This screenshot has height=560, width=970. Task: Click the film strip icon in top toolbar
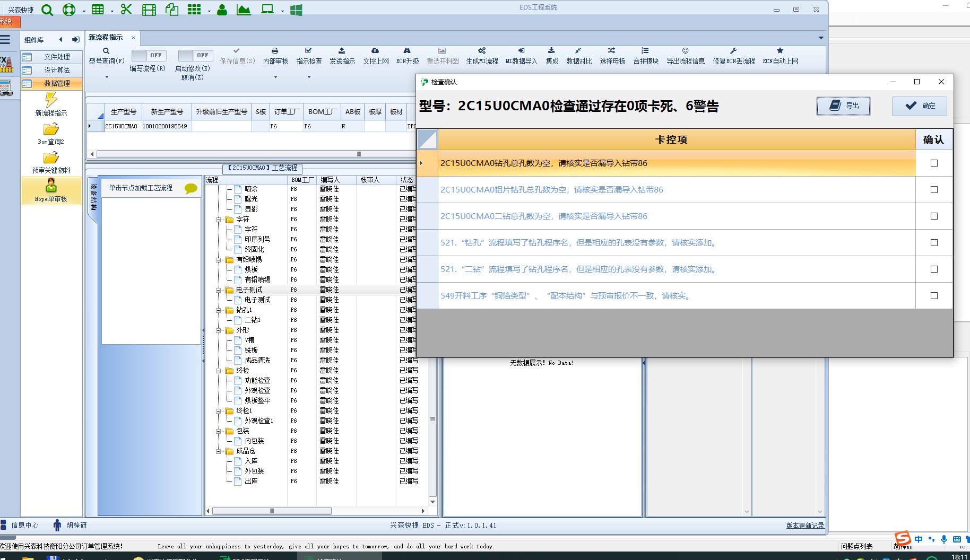(149, 10)
